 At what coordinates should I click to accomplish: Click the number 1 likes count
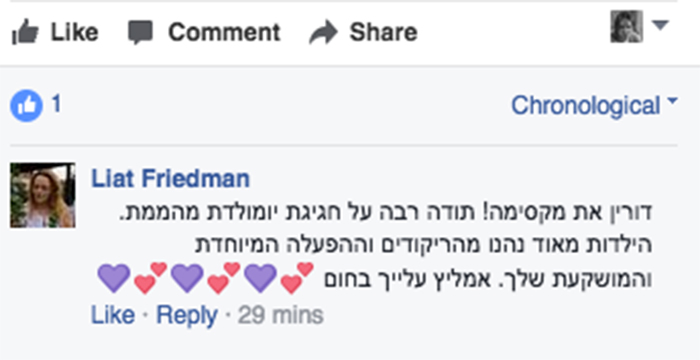(x=56, y=104)
